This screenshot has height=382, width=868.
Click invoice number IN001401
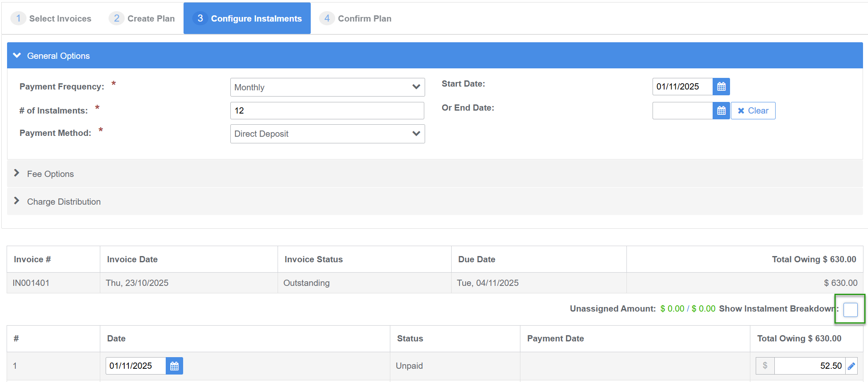(31, 283)
